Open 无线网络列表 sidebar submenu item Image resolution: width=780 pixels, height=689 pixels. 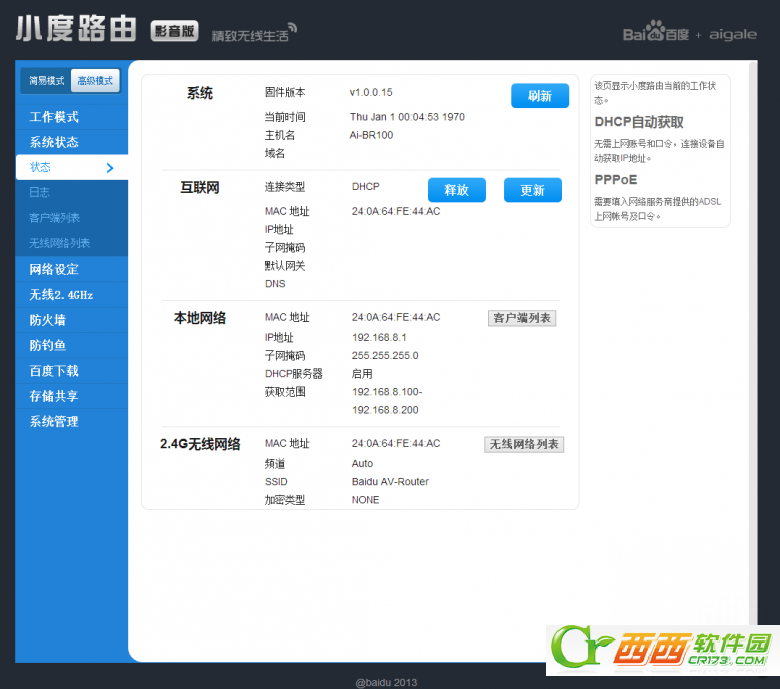[x=72, y=243]
